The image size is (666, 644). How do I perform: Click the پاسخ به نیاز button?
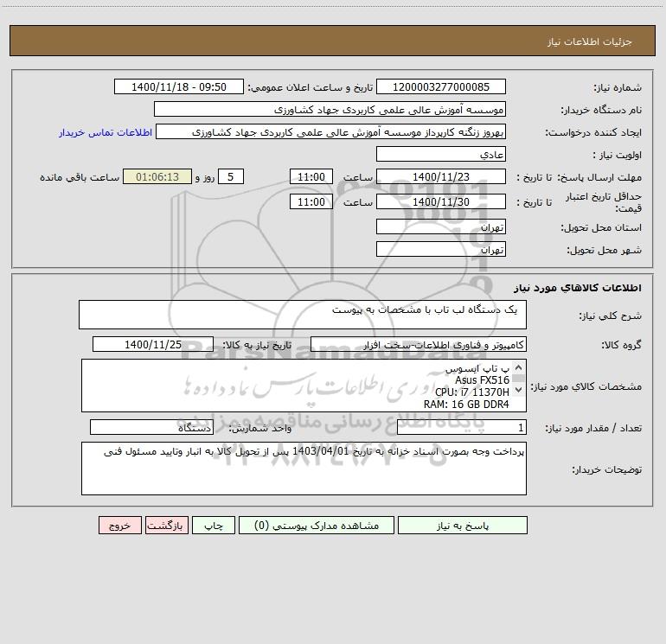(463, 525)
